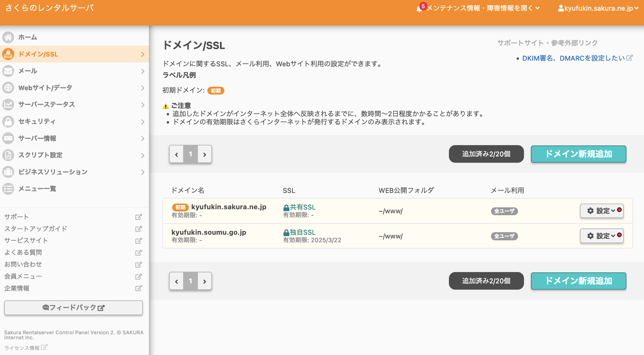Go to next page in top pagination
The width and height of the screenshot is (644, 355).
(x=205, y=154)
